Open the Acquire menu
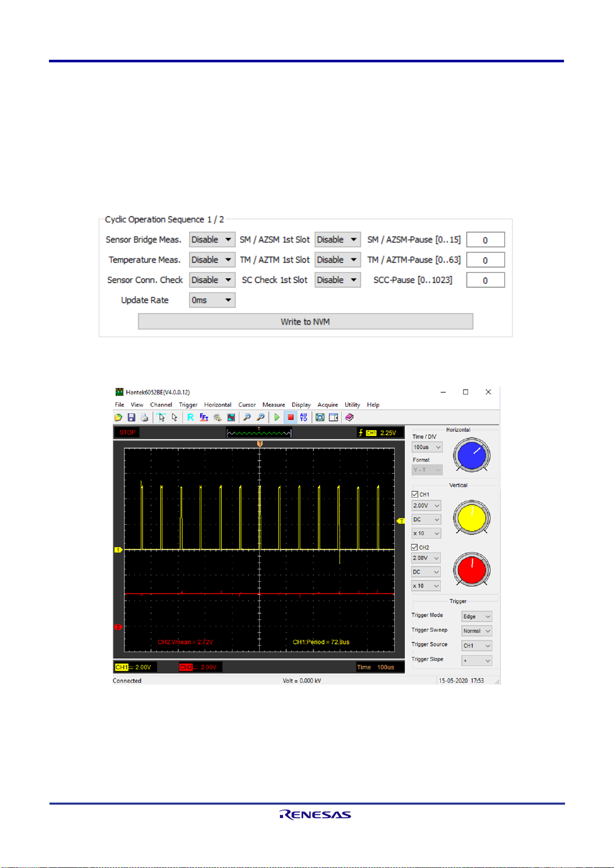614x868 pixels. 328,405
